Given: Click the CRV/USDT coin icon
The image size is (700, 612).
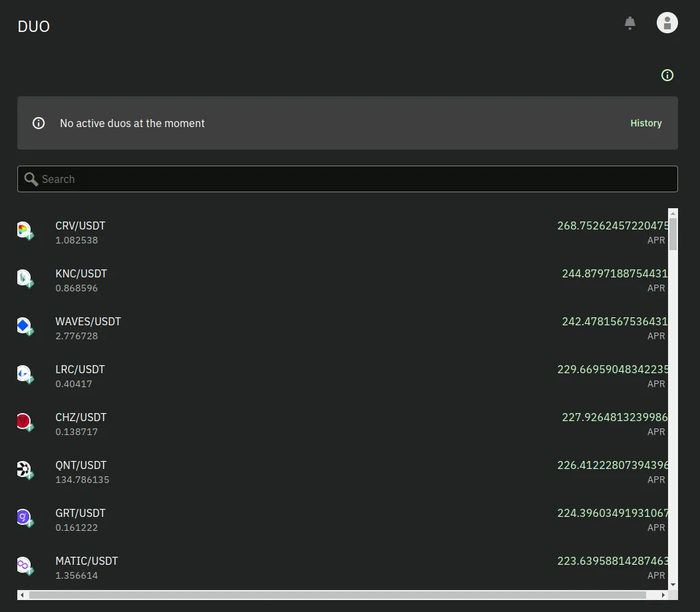Looking at the screenshot, I should (x=25, y=231).
